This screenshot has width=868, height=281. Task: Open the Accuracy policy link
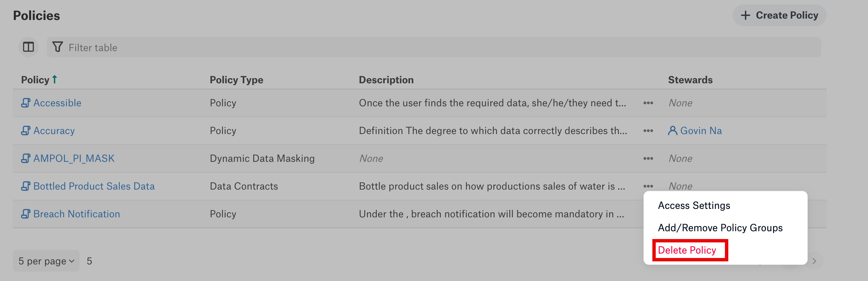[54, 131]
